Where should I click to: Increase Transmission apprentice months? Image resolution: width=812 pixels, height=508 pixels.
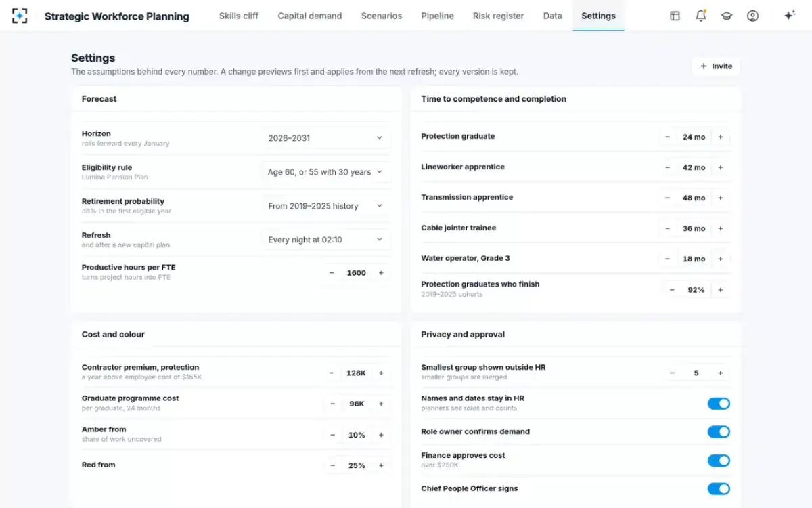click(721, 198)
